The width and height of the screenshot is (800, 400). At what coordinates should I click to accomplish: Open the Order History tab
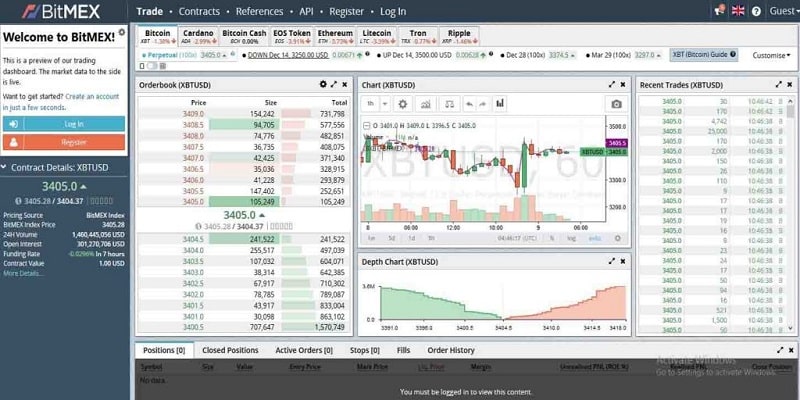click(451, 350)
